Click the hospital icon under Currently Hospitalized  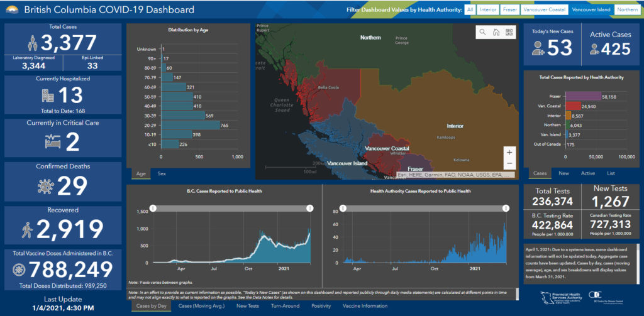click(48, 95)
